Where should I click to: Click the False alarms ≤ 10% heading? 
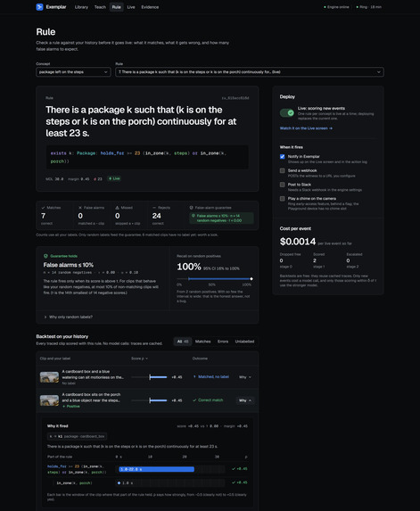(69, 265)
